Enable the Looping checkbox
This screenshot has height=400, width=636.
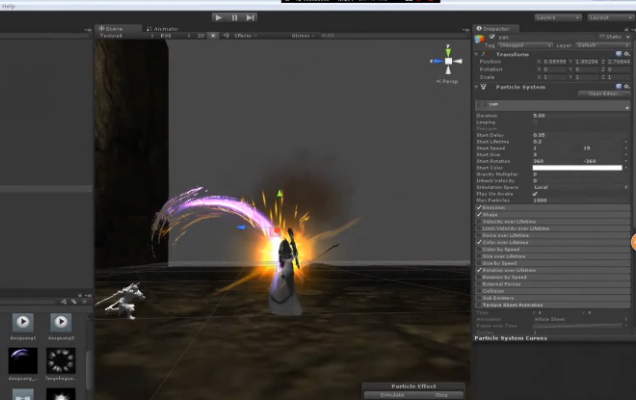pyautogui.click(x=535, y=121)
